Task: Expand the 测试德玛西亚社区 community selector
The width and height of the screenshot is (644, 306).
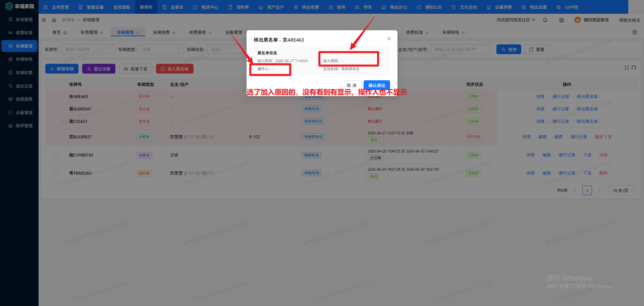Action: click(x=516, y=20)
